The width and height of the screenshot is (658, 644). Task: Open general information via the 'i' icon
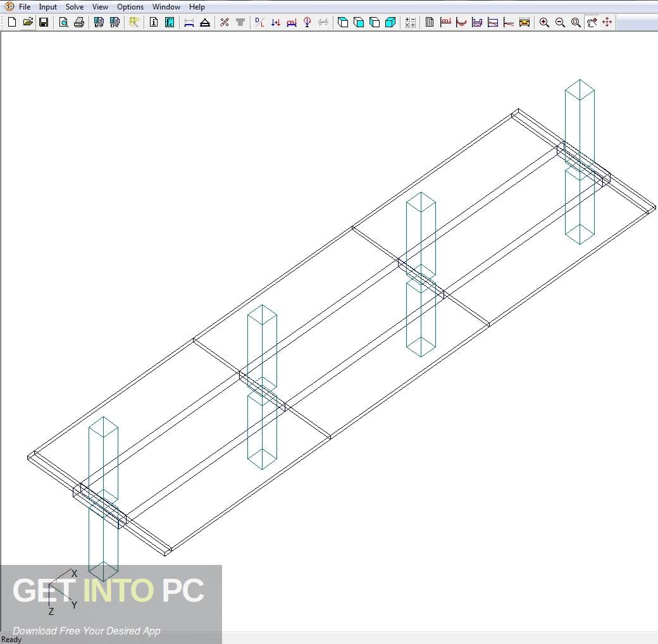click(x=154, y=22)
